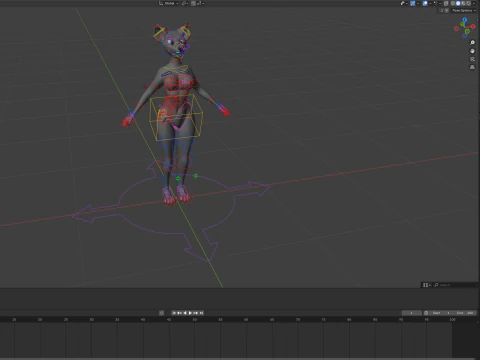
Task: Toggle camera view icon
Action: [x=472, y=59]
